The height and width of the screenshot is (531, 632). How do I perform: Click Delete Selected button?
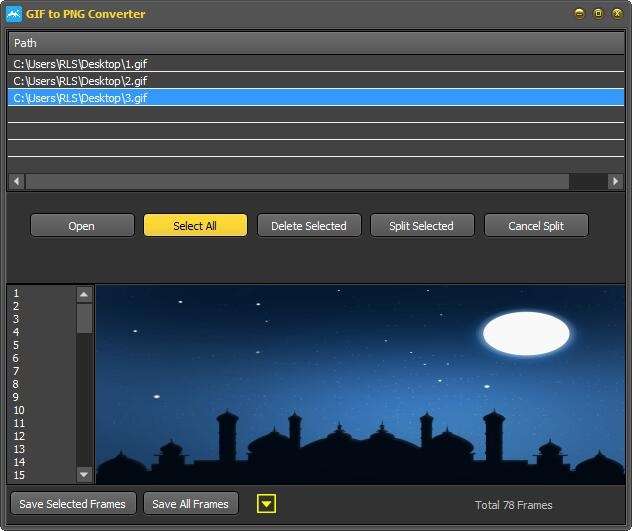309,225
